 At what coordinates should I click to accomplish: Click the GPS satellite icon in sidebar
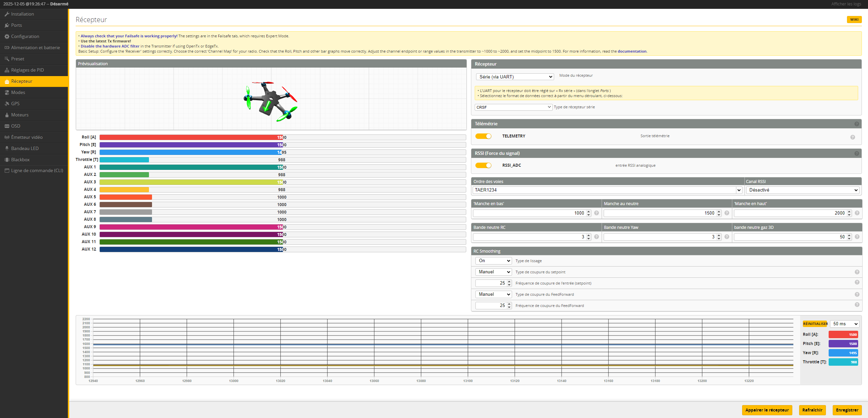(x=7, y=104)
